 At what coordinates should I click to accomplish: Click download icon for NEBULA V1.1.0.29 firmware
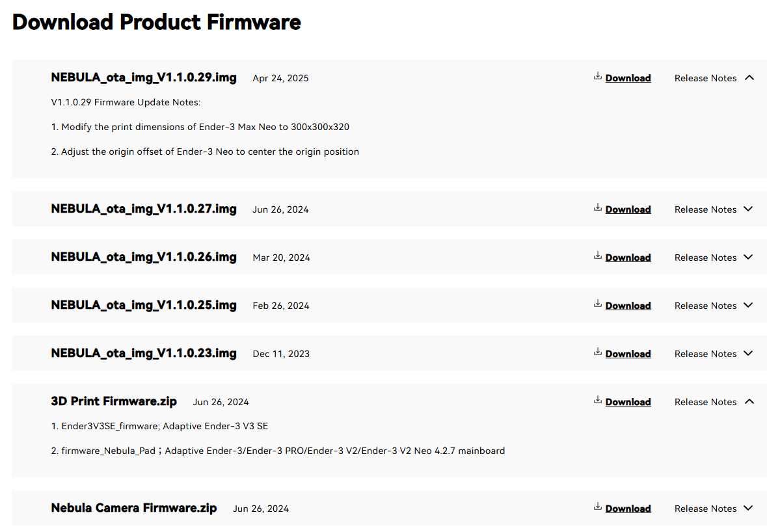pos(597,76)
